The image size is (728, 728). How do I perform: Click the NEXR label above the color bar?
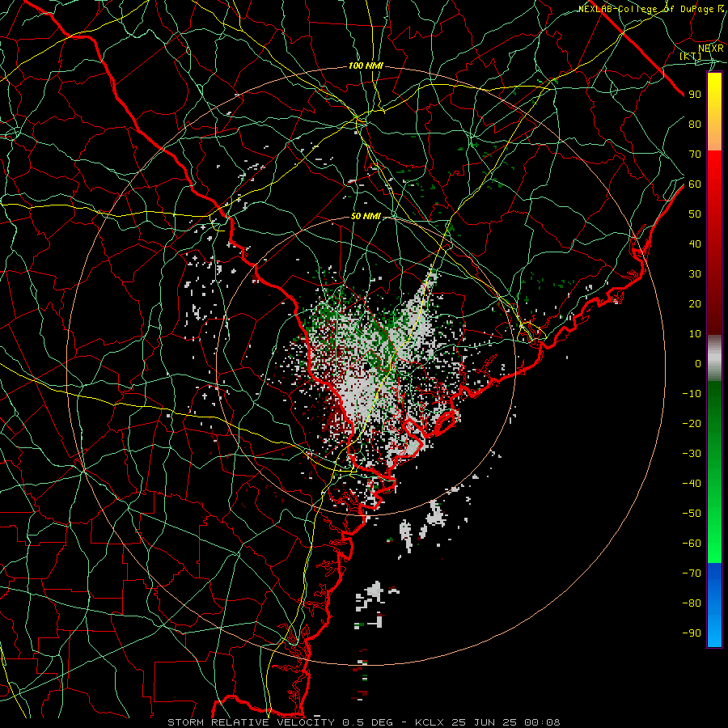coord(711,48)
